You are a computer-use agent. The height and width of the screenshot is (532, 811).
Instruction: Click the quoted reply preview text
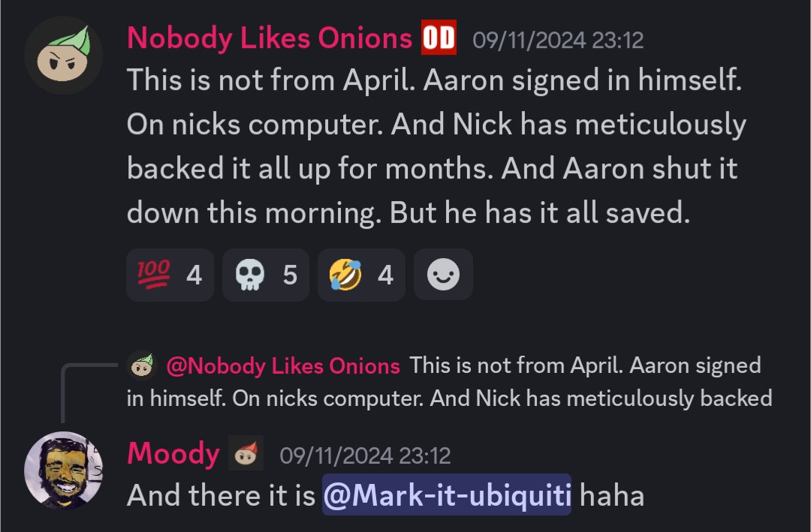pos(450,382)
